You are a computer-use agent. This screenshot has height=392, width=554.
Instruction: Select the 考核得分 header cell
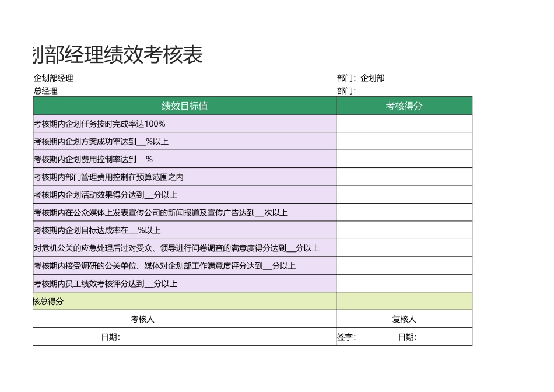coord(402,106)
